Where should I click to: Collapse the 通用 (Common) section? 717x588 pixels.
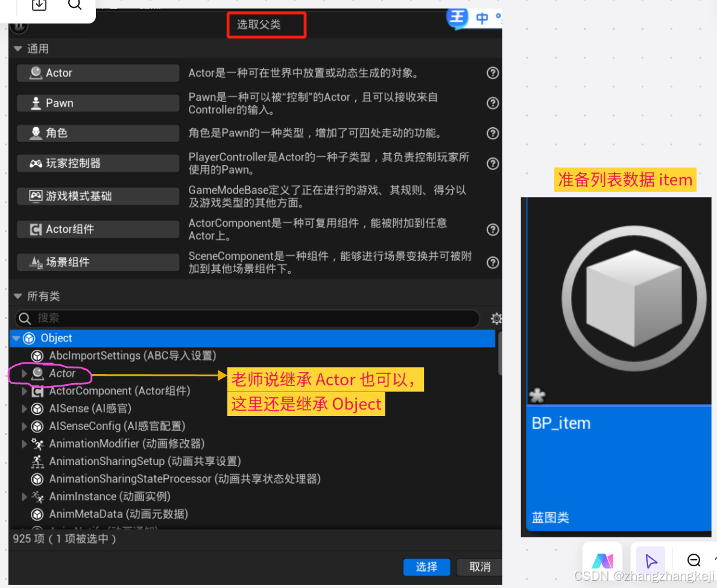(17, 48)
